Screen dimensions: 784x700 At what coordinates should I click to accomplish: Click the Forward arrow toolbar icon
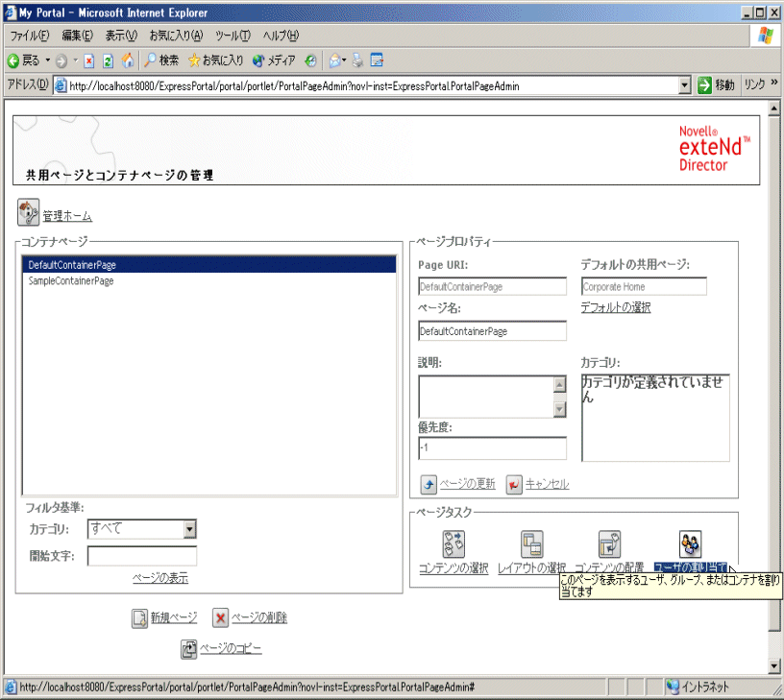click(x=61, y=60)
